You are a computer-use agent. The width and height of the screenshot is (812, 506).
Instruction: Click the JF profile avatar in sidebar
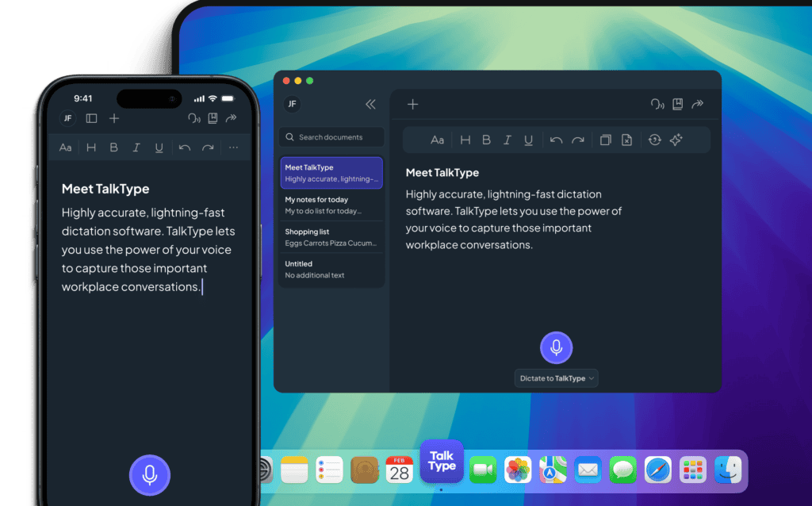[292, 104]
